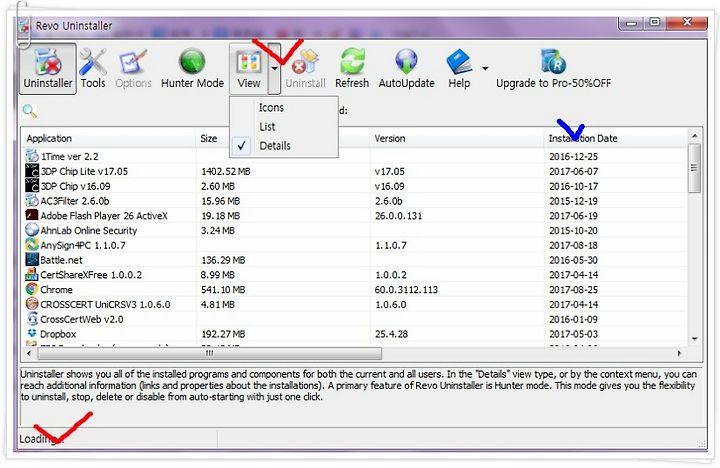Select the AhnLab Online Security icon
Screen dimensions: 720x468
[32, 230]
